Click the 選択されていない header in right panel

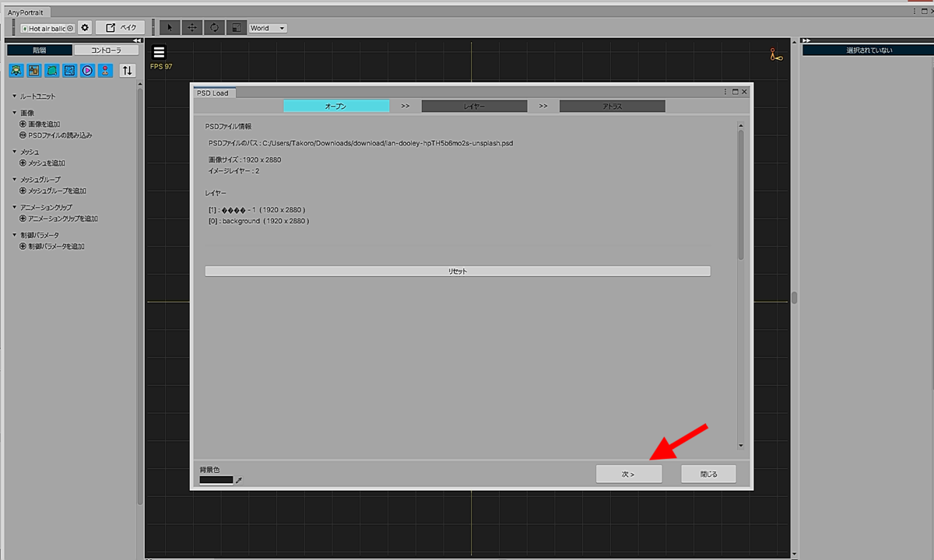pyautogui.click(x=869, y=51)
